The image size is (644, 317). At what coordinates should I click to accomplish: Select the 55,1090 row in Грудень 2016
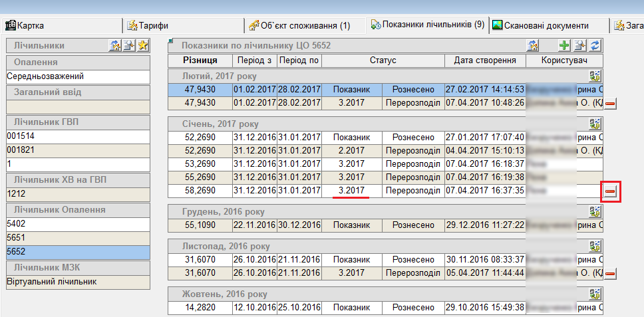(x=200, y=225)
